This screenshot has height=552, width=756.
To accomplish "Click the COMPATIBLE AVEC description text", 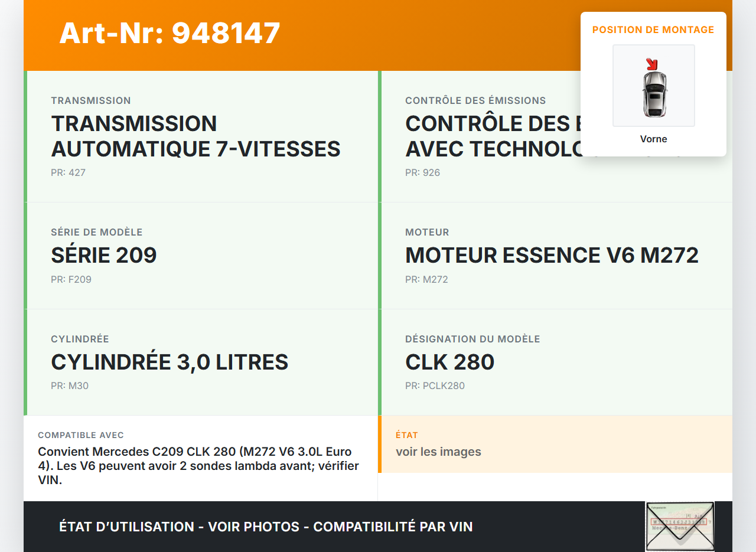I will 198,466.
